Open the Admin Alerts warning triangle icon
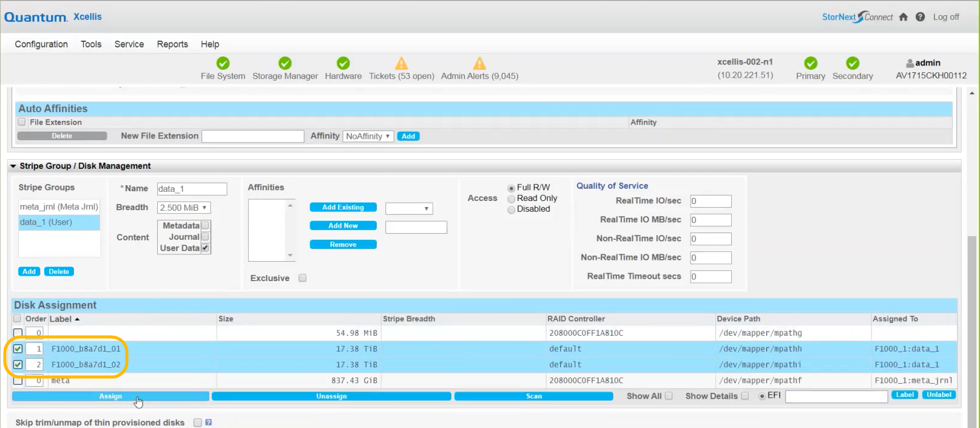The height and width of the screenshot is (428, 980). 479,63
